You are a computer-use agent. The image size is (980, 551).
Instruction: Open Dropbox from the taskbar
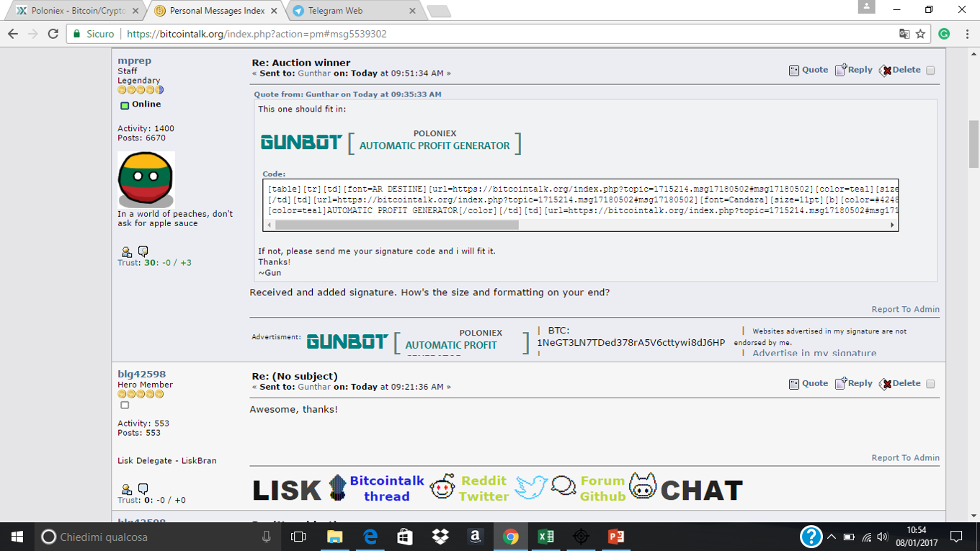click(x=440, y=537)
